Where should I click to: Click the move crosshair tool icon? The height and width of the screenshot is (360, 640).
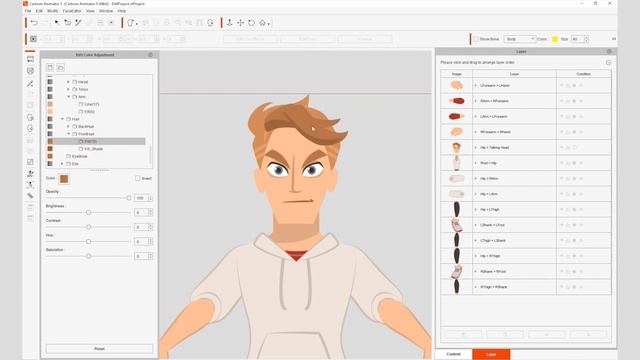pos(240,23)
